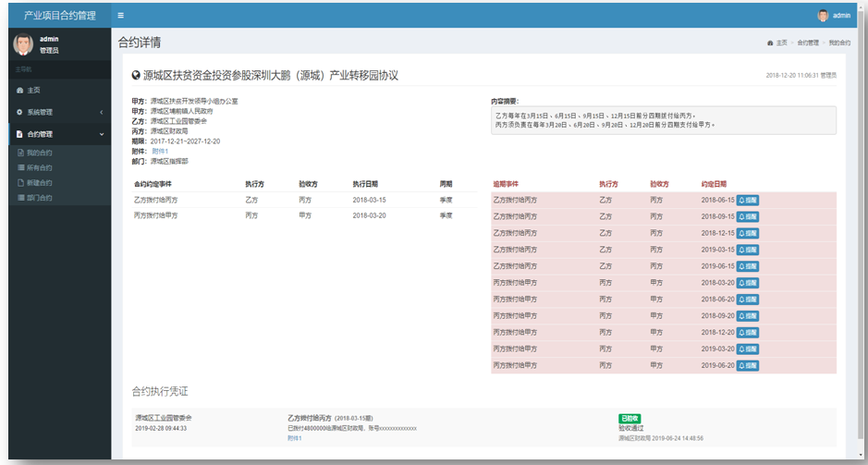Image resolution: width=868 pixels, height=465 pixels.
Task: Click the 主页 dashboard icon in sidebar
Action: click(19, 90)
